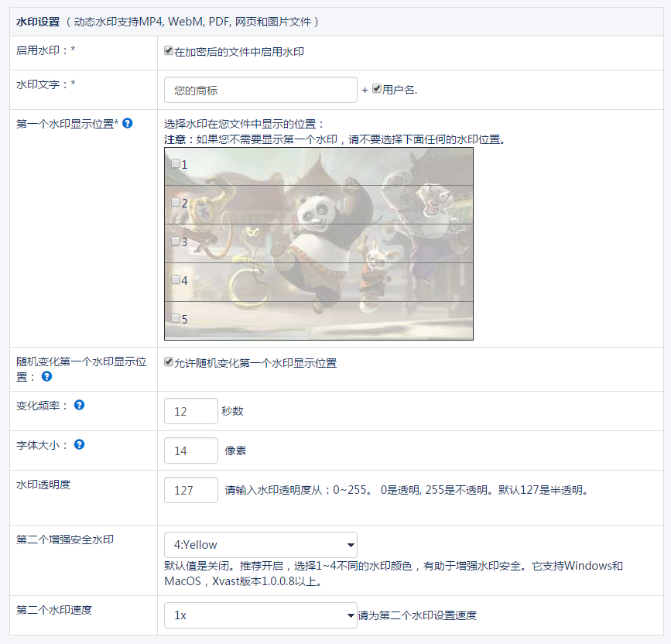Tick watermark position 4 checkbox
Screen dimensions: 671x644
[x=176, y=279]
